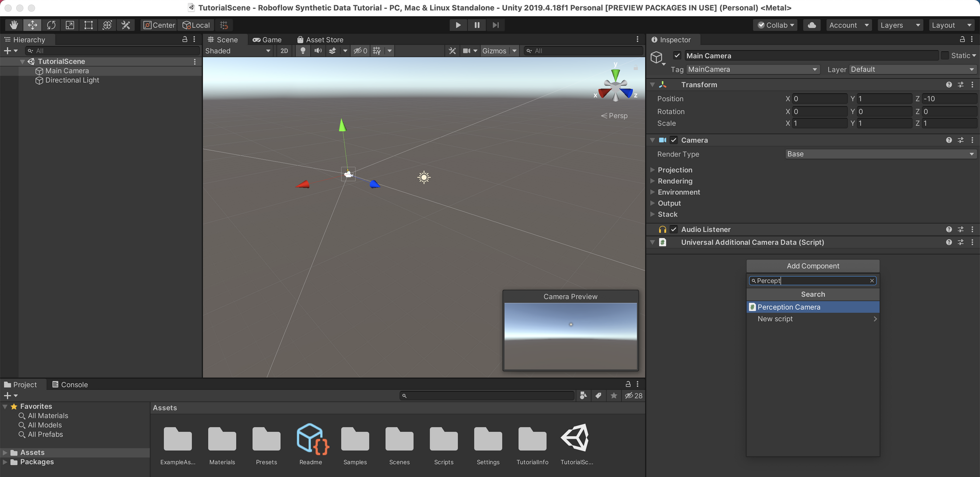
Task: Click the Directional Light sun gizmo
Action: (x=424, y=177)
